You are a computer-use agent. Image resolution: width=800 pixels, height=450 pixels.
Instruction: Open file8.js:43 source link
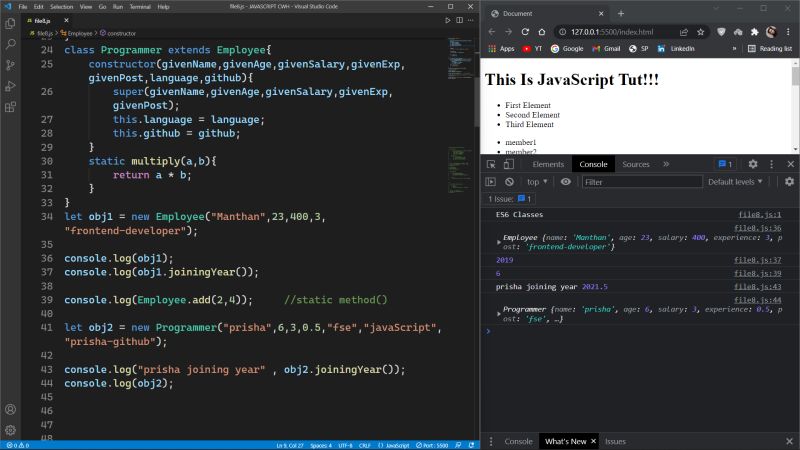pyautogui.click(x=758, y=287)
